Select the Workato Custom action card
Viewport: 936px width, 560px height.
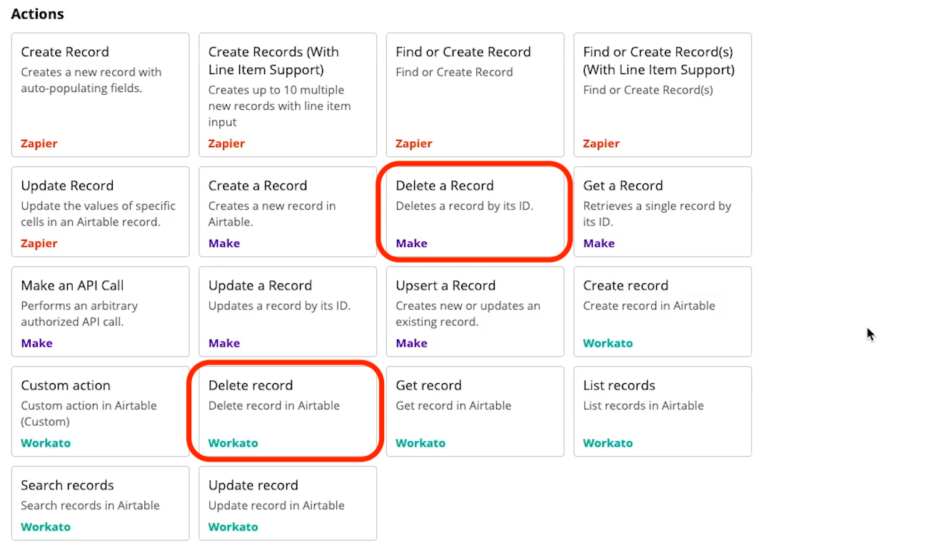pos(100,411)
